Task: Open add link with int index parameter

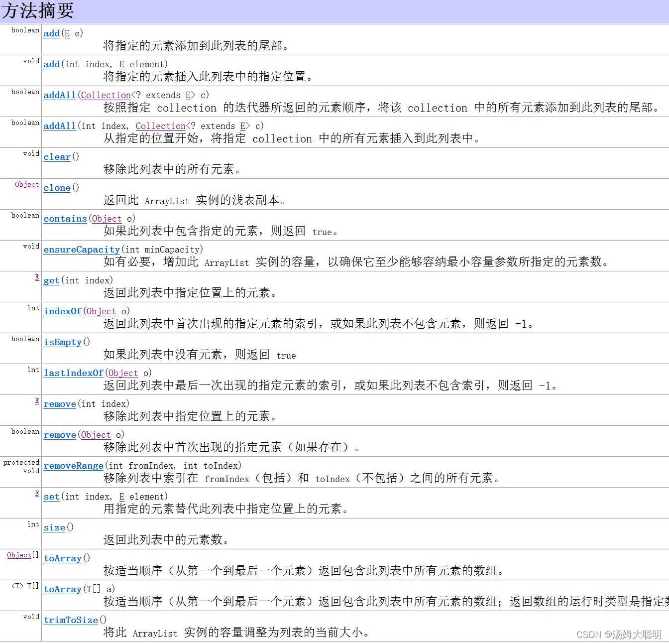Action: [52, 64]
